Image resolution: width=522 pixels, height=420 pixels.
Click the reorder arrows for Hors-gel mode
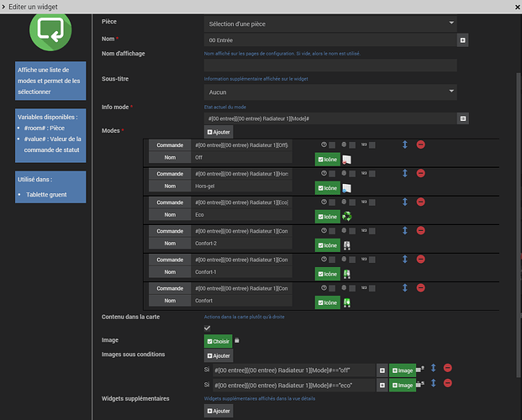pos(405,173)
